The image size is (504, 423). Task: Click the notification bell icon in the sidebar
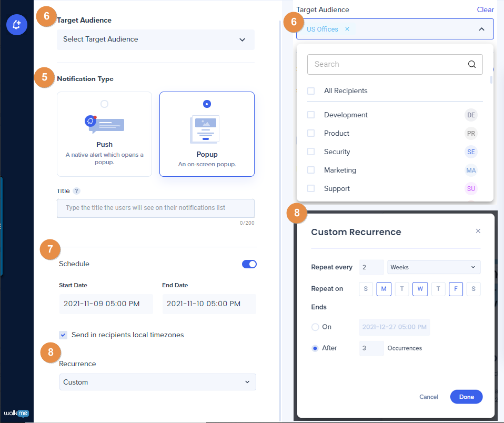16,24
